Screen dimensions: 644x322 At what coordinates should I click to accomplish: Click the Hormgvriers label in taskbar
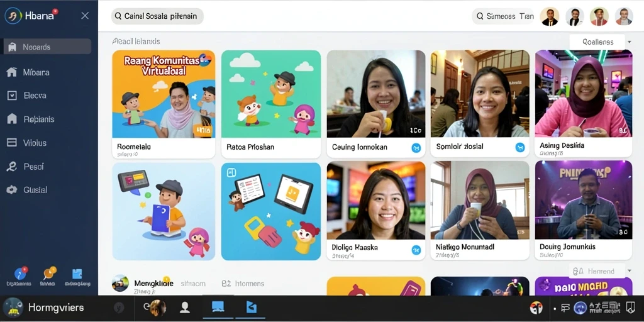56,308
